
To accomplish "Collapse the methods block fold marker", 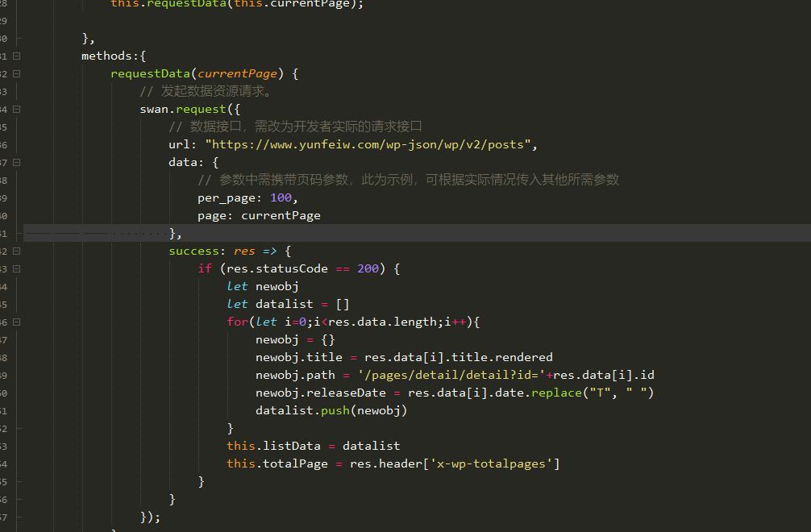I will 17,56.
